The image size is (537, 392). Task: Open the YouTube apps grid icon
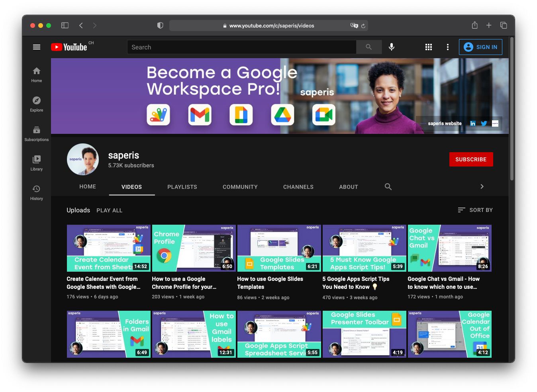point(429,47)
